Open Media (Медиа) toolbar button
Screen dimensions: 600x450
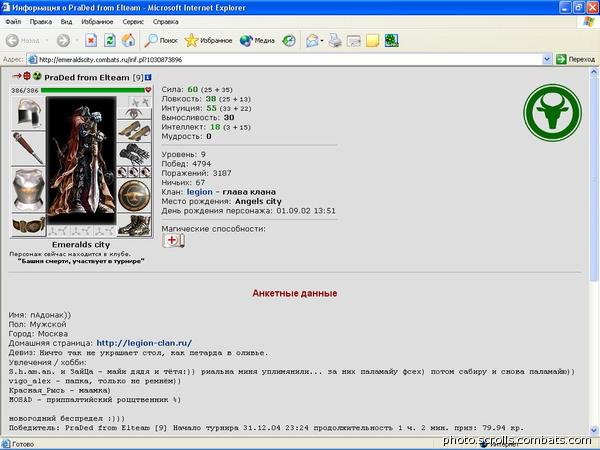pyautogui.click(x=257, y=40)
